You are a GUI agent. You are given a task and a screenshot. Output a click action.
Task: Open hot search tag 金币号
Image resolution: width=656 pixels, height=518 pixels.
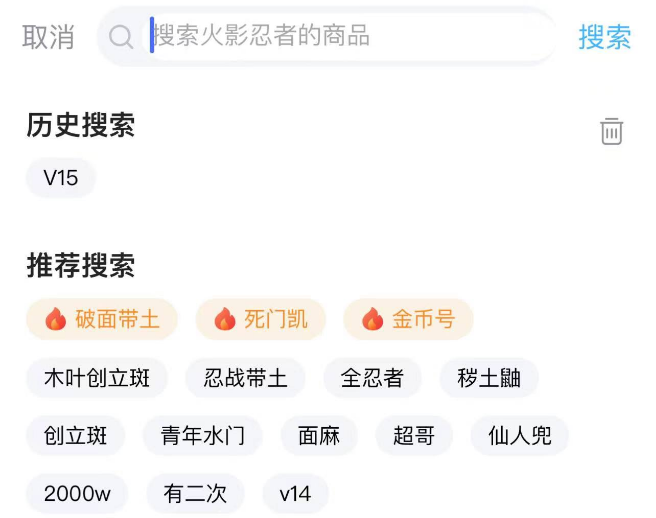point(408,320)
